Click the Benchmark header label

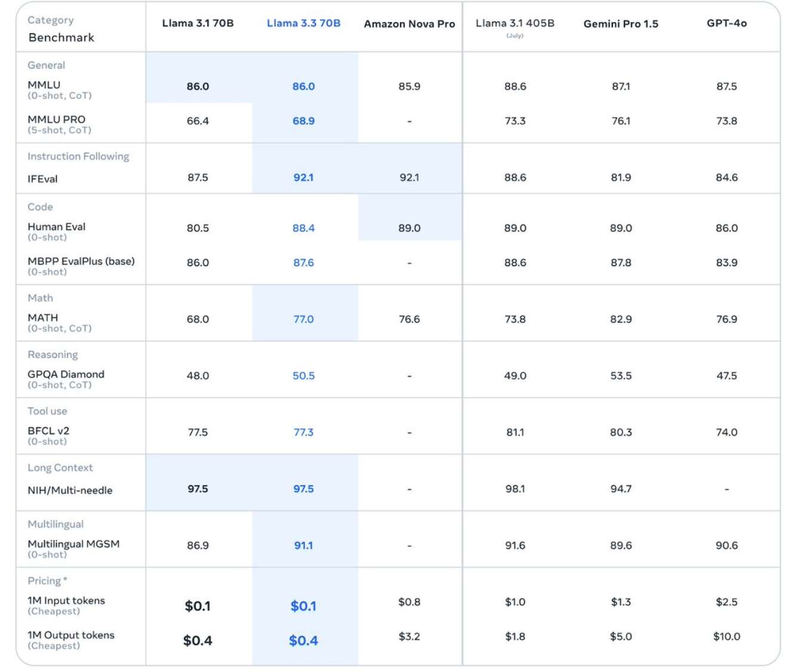(x=61, y=38)
